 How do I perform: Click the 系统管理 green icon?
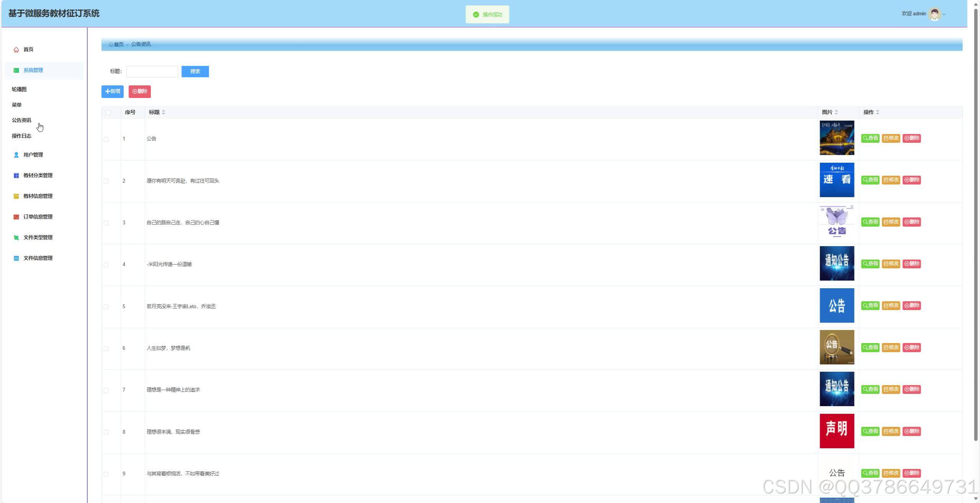tap(16, 70)
